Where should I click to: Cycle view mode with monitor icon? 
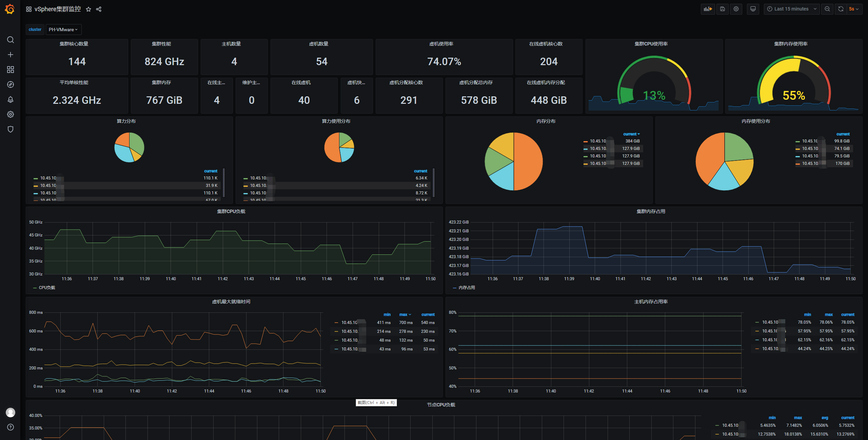tap(753, 9)
